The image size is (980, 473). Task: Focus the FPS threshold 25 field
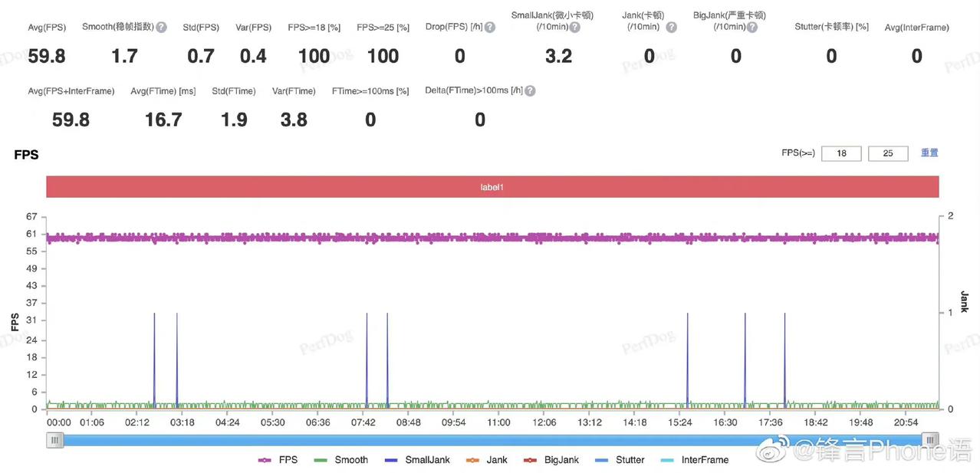888,153
